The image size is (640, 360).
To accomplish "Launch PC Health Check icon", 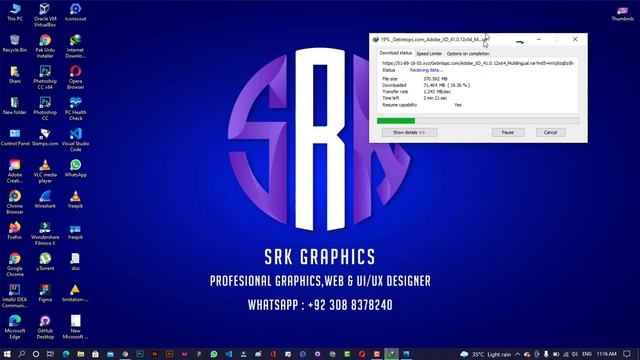I will 76,109.
